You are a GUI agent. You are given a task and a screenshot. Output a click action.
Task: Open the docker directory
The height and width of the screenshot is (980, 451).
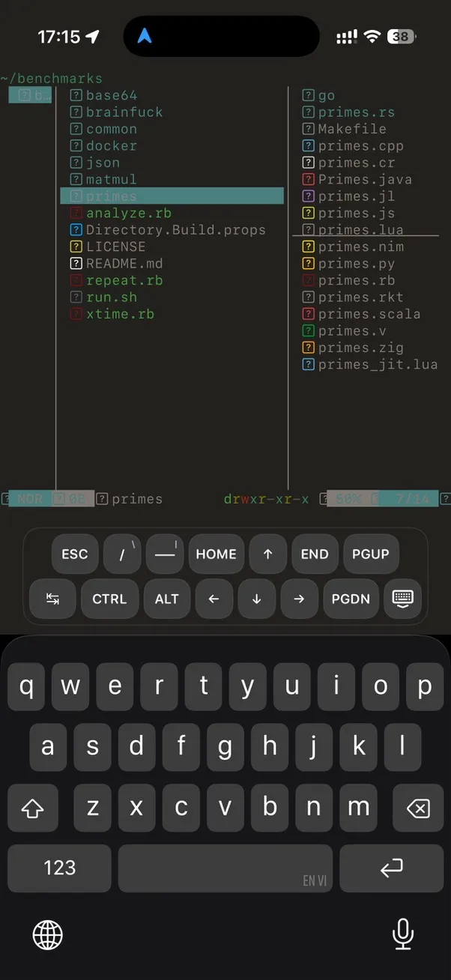point(111,146)
